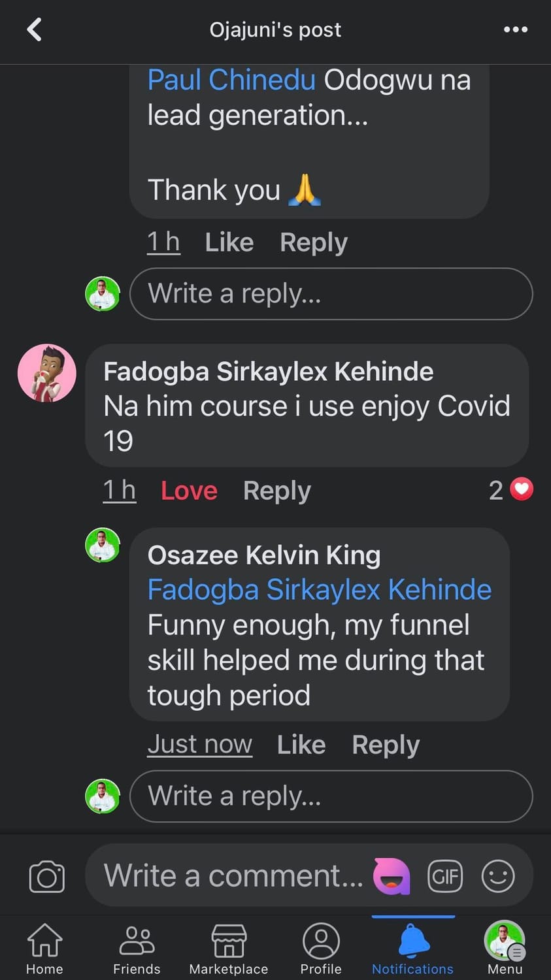Open Fadogba Sirkaylex Kehinde's profile picture
Image resolution: width=551 pixels, height=980 pixels.
click(47, 373)
